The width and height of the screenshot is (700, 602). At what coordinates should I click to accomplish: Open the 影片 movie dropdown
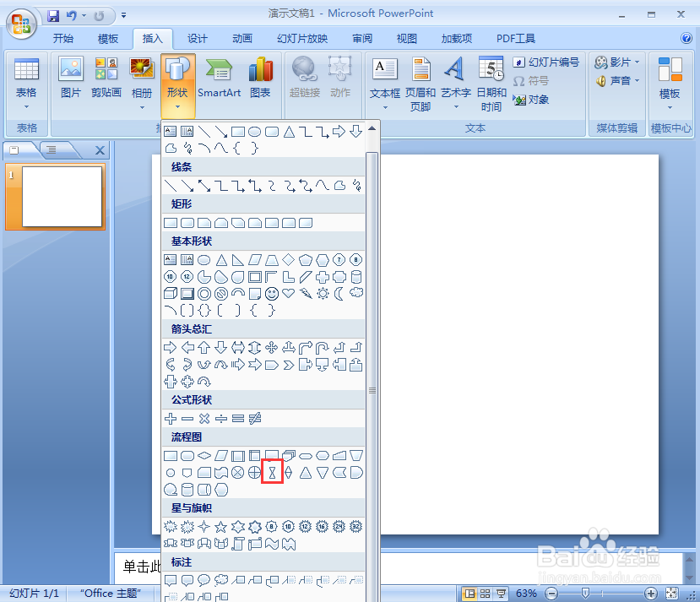[637, 62]
